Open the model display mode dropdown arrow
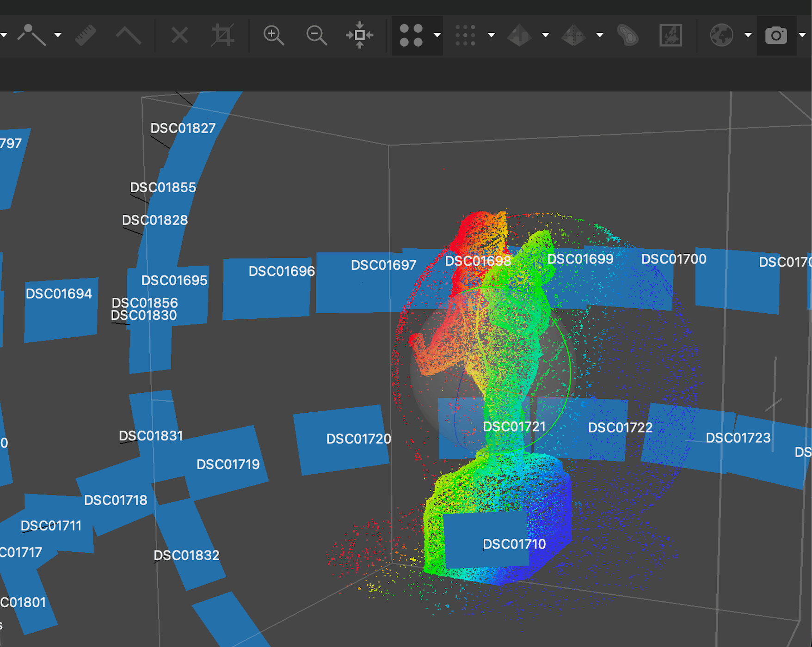The width and height of the screenshot is (812, 647). [546, 35]
